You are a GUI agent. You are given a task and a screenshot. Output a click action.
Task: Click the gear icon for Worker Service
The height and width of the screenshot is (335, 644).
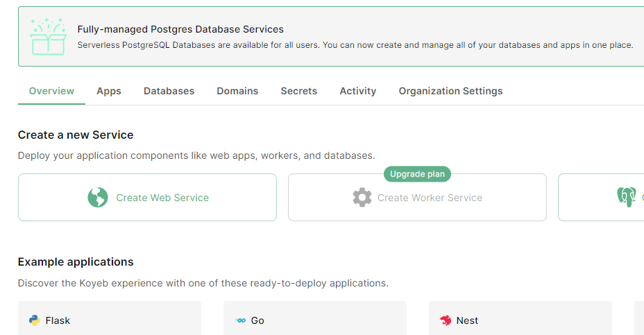(362, 198)
